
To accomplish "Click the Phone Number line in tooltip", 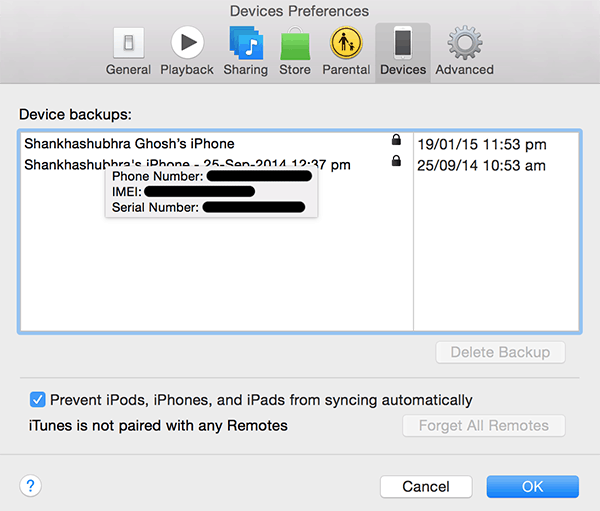I will [x=212, y=176].
